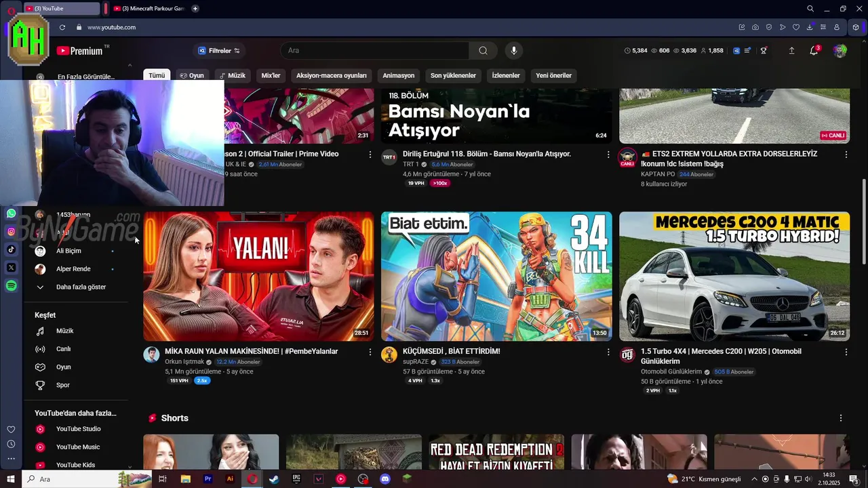868x488 pixels.
Task: Select the Yeni öneriler chip
Action: (x=553, y=75)
